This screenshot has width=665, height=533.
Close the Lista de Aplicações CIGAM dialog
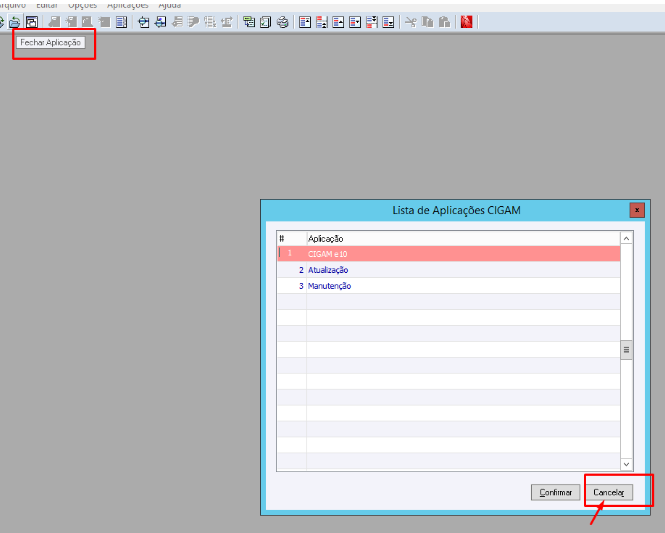pyautogui.click(x=637, y=210)
